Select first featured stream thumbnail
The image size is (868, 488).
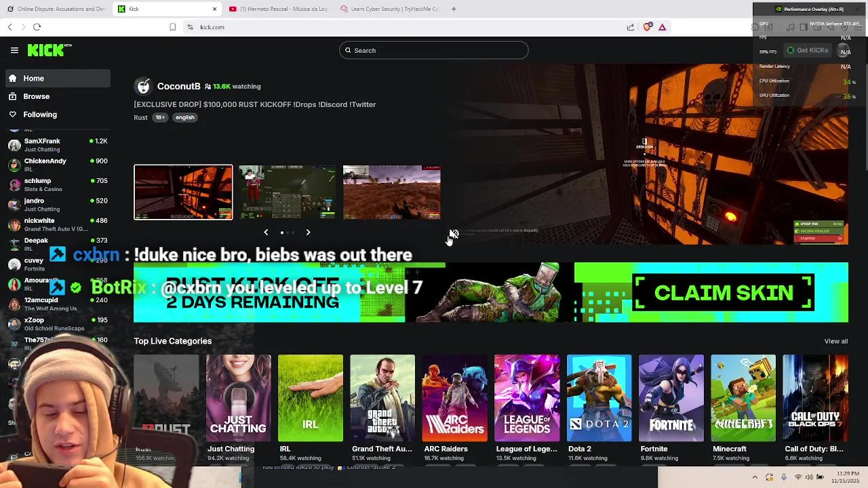183,192
